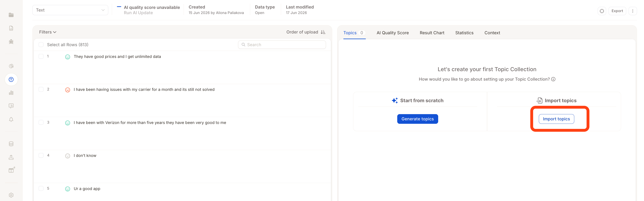Open the starred chat sidebar icon

pos(11,106)
